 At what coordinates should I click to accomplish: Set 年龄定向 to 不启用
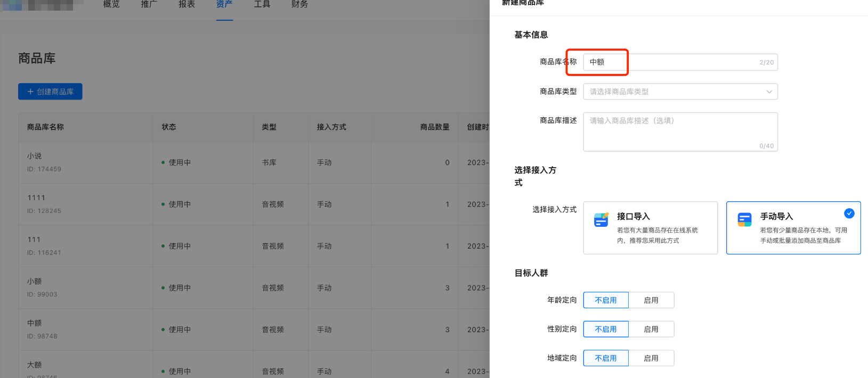click(606, 300)
